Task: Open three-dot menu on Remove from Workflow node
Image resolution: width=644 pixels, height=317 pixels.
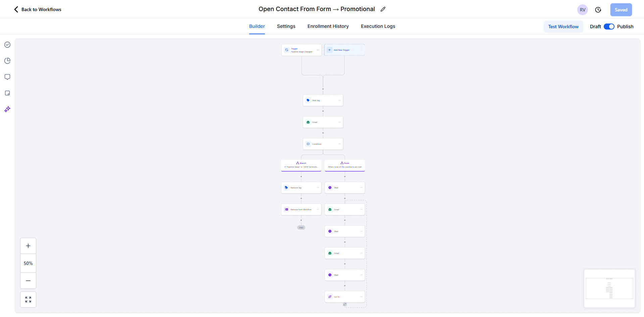Action: point(317,209)
